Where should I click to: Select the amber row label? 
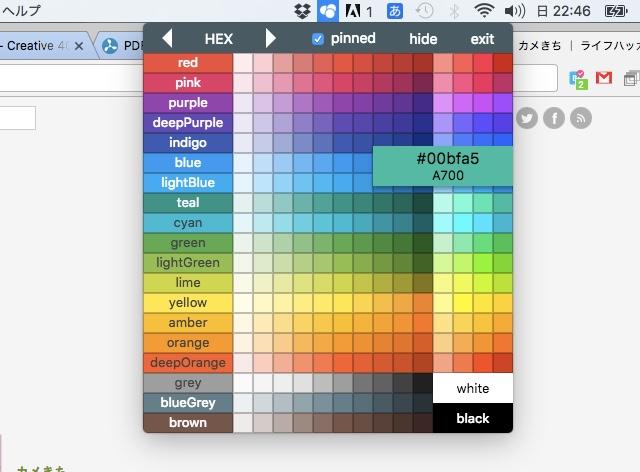click(188, 323)
